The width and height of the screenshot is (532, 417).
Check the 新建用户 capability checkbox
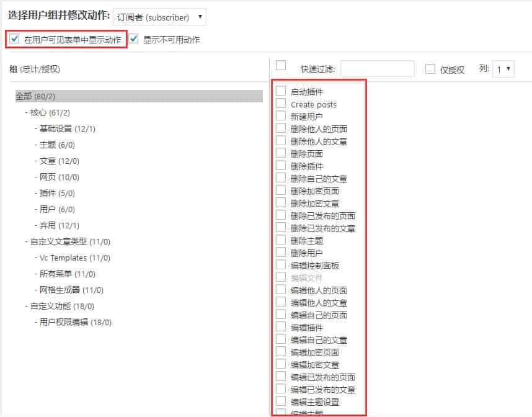(281, 115)
